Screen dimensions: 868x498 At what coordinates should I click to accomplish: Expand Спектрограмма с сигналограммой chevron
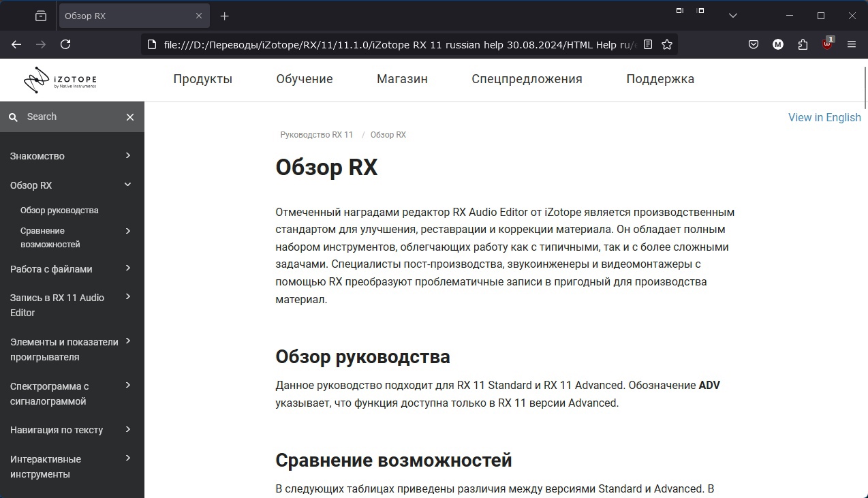[x=128, y=386]
